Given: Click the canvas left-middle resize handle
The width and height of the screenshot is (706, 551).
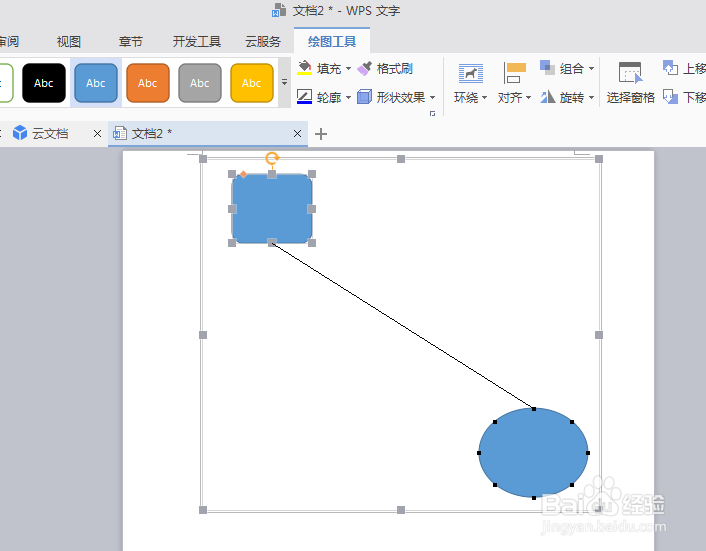Looking at the screenshot, I should [203, 334].
